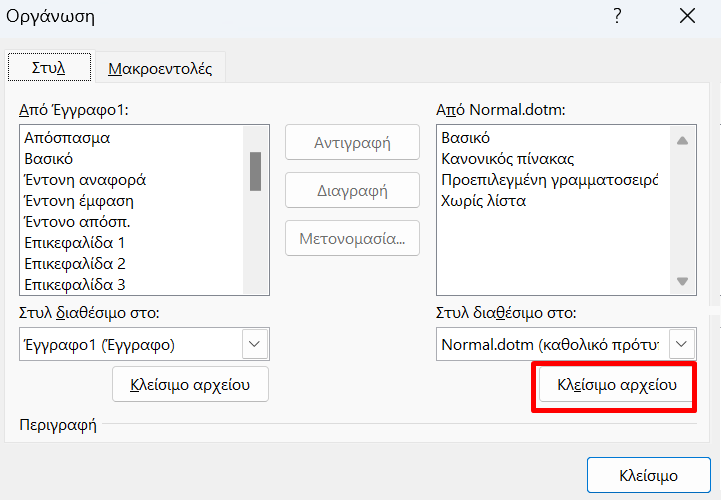Click the down arrow in Normal.dotm list scrollbar

pyautogui.click(x=682, y=281)
